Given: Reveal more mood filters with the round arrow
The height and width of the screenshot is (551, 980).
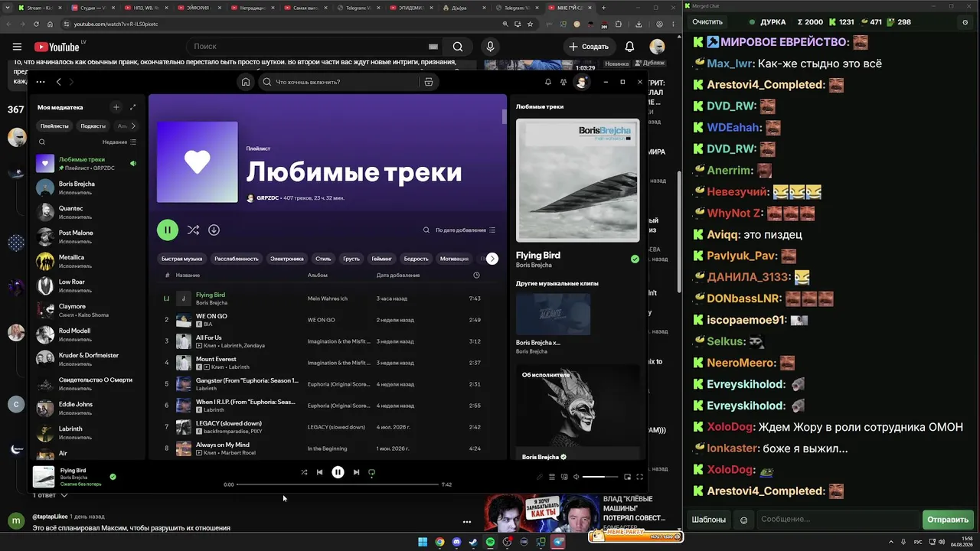Looking at the screenshot, I should click(x=492, y=259).
